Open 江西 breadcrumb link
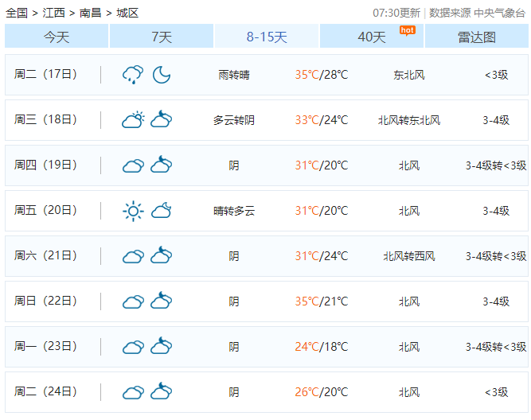The image size is (531, 420). point(54,13)
